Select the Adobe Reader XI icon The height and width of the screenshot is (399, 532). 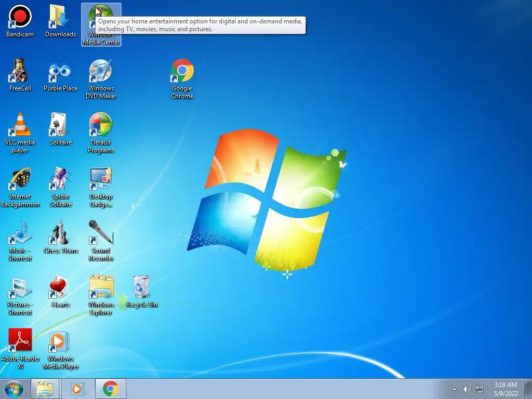[20, 349]
